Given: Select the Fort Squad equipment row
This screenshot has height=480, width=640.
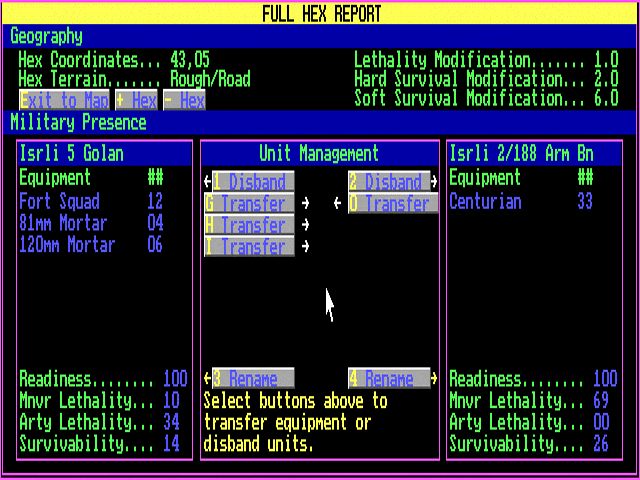Looking at the screenshot, I should coord(90,201).
